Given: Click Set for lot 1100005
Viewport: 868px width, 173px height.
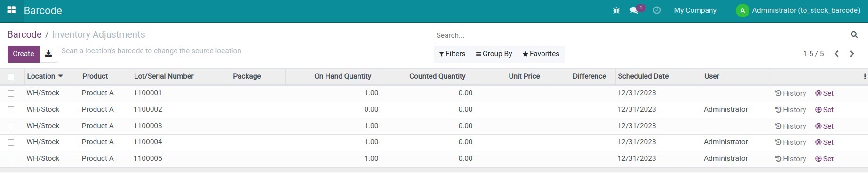Looking at the screenshot, I should coord(824,159).
